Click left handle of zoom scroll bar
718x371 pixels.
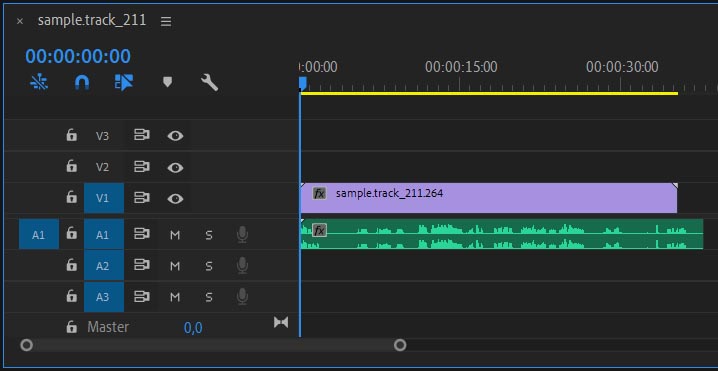[27, 345]
